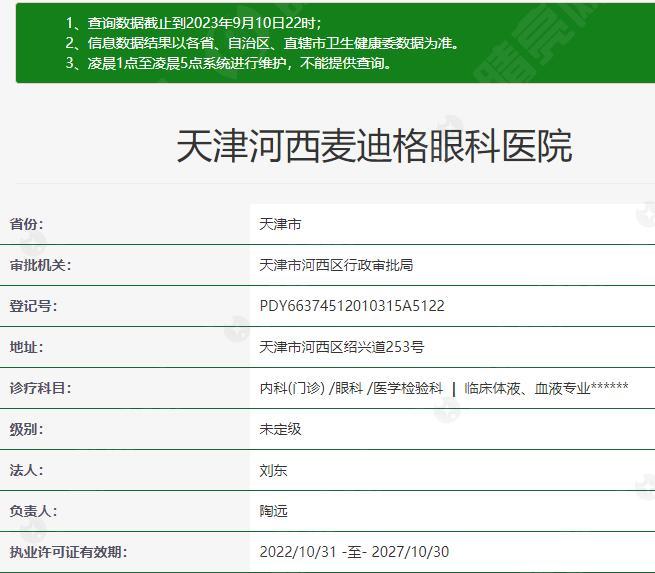The height and width of the screenshot is (573, 655).
Task: Select the validity period 2022/10/31 -至- 2027/10/30
Action: 354,552
